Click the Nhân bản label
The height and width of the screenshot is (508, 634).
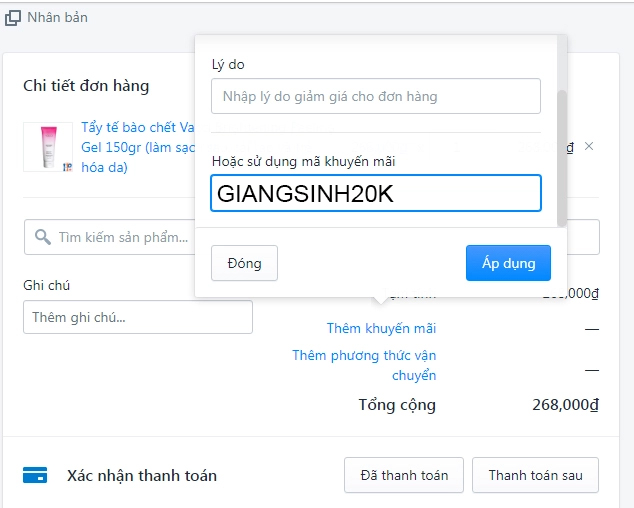pyautogui.click(x=57, y=17)
